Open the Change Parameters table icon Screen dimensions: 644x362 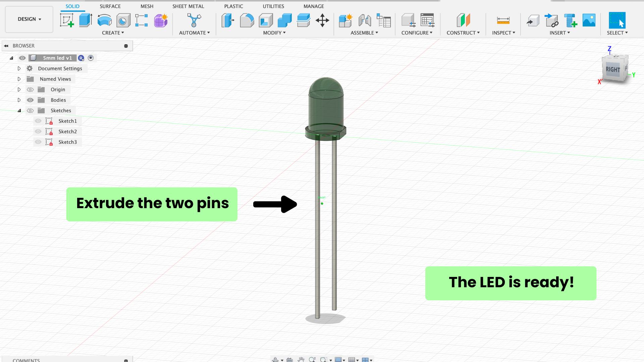427,20
